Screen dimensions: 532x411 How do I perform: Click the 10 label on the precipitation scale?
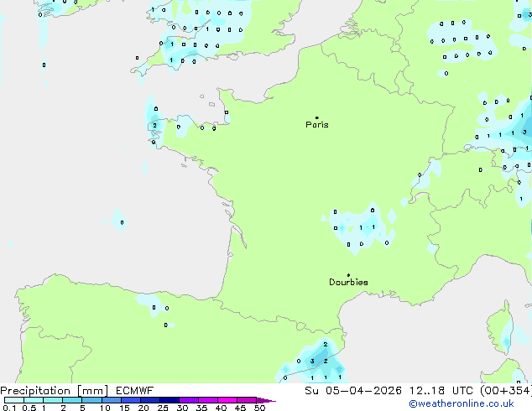[x=105, y=408]
